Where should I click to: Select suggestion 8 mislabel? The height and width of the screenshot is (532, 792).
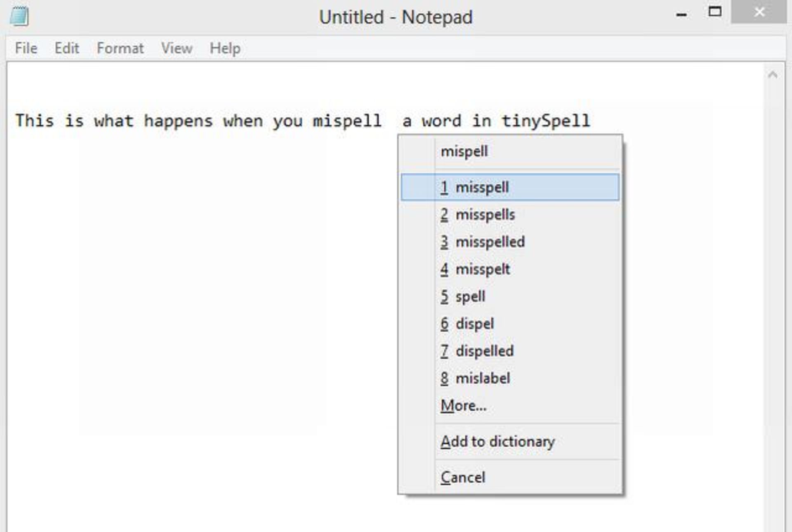point(483,378)
